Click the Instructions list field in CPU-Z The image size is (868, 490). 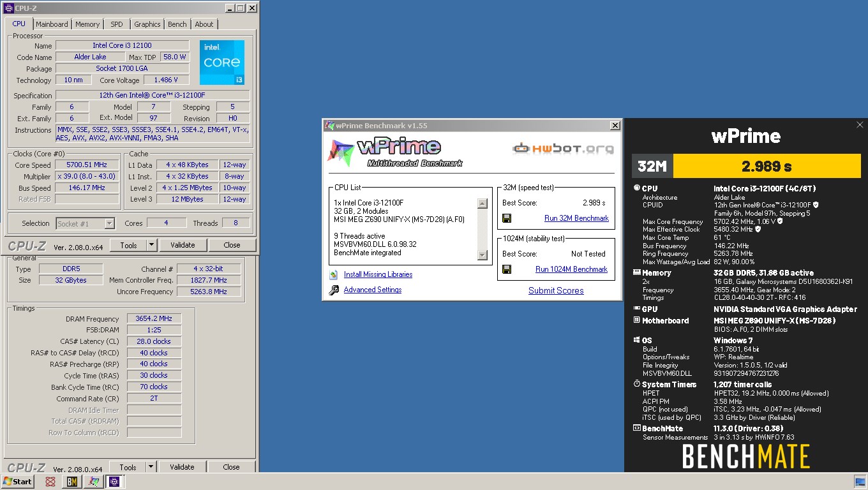tap(152, 133)
